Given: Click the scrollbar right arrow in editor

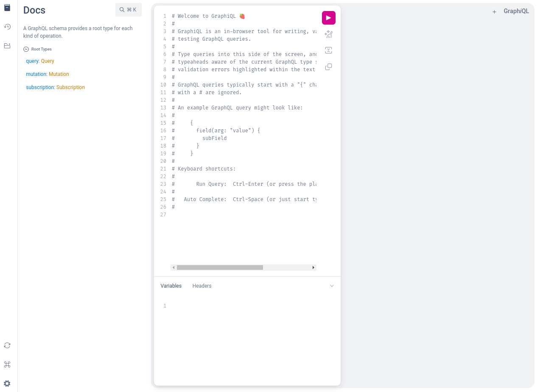Looking at the screenshot, I should [313, 267].
